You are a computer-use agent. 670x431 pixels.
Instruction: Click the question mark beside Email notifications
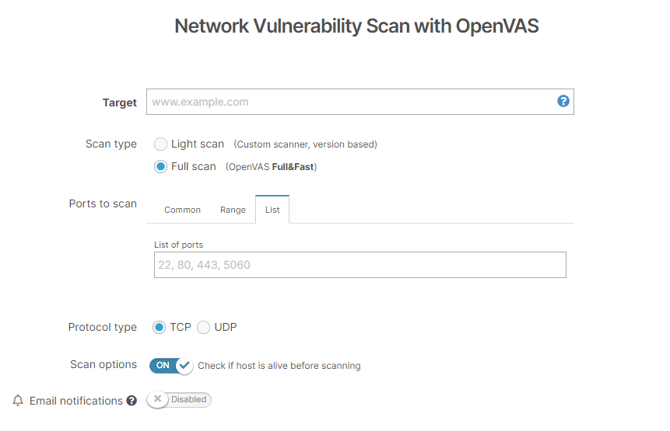(131, 401)
